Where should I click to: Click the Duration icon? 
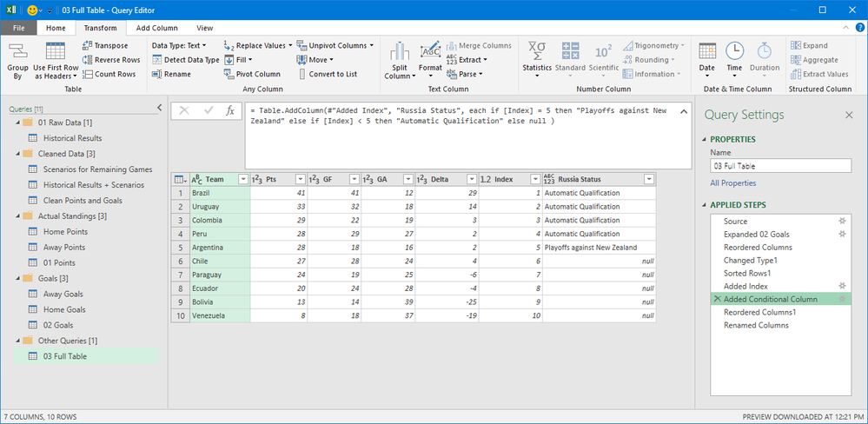coord(765,51)
